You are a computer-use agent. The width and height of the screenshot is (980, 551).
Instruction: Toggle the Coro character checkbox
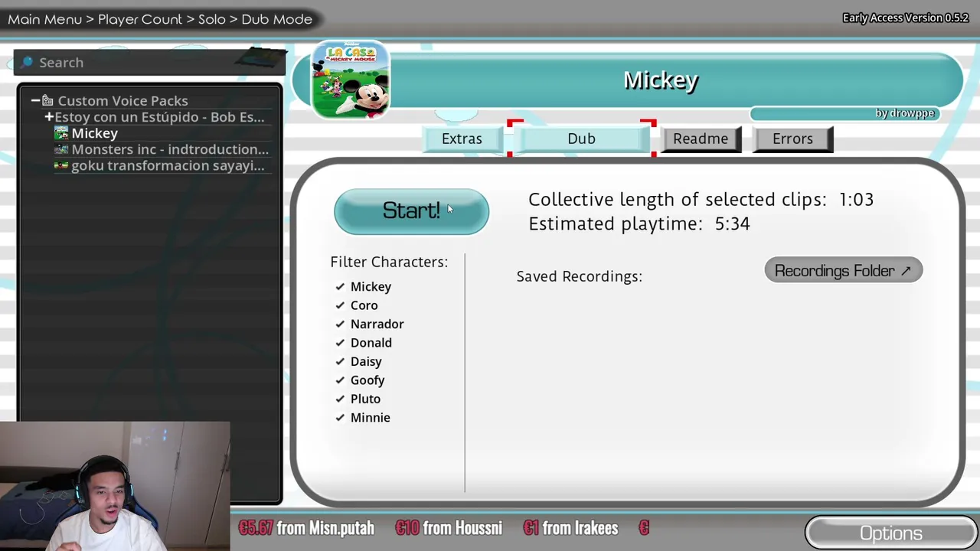point(340,305)
